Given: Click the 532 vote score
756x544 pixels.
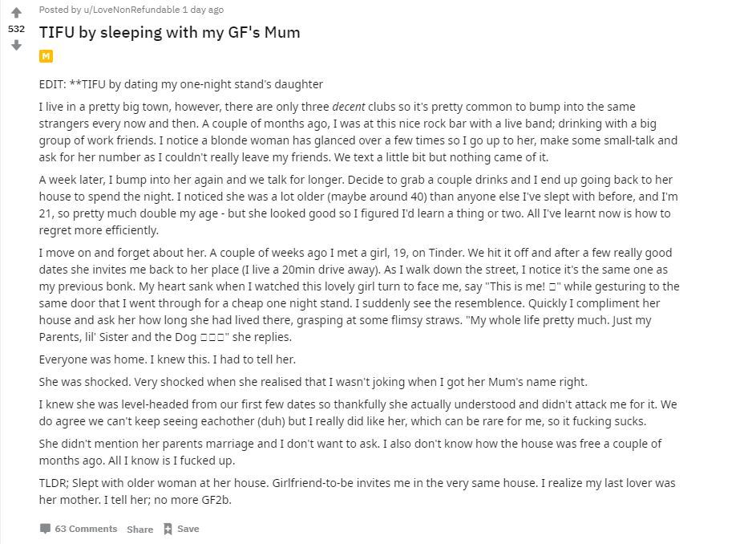Looking at the screenshot, I should click(16, 29).
